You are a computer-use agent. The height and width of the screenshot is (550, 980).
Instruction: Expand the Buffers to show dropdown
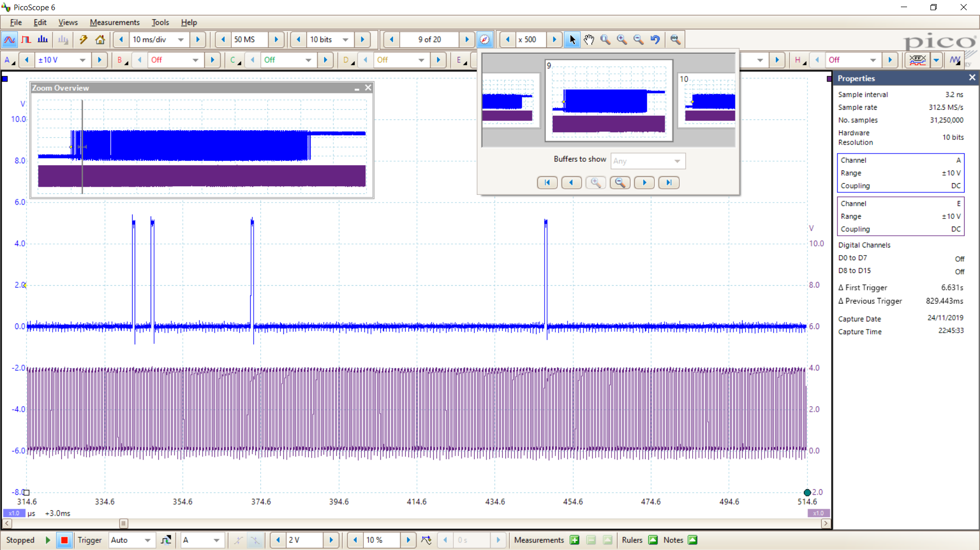648,161
